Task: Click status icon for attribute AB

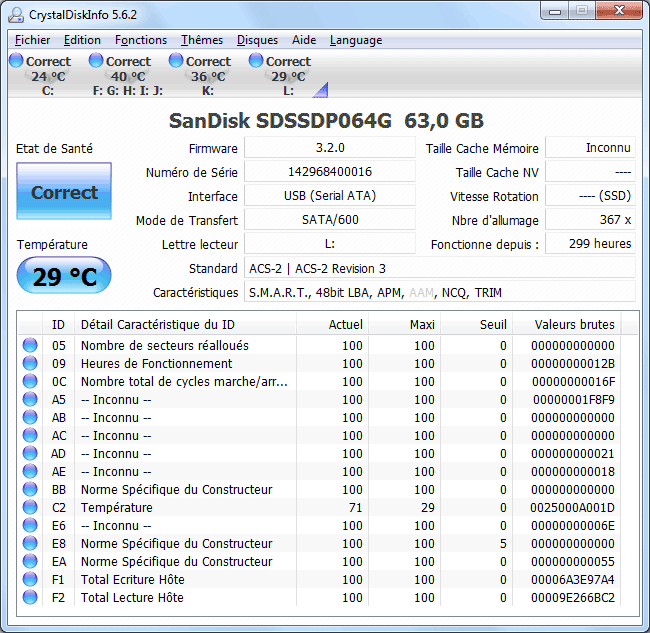Action: [30, 417]
